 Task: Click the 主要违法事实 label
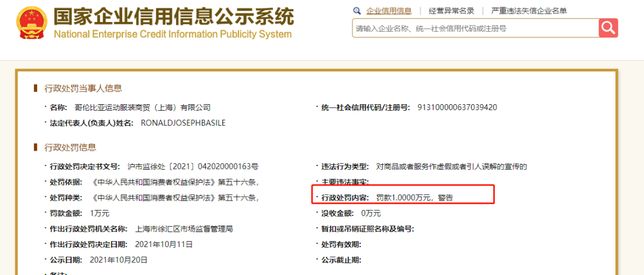345,182
